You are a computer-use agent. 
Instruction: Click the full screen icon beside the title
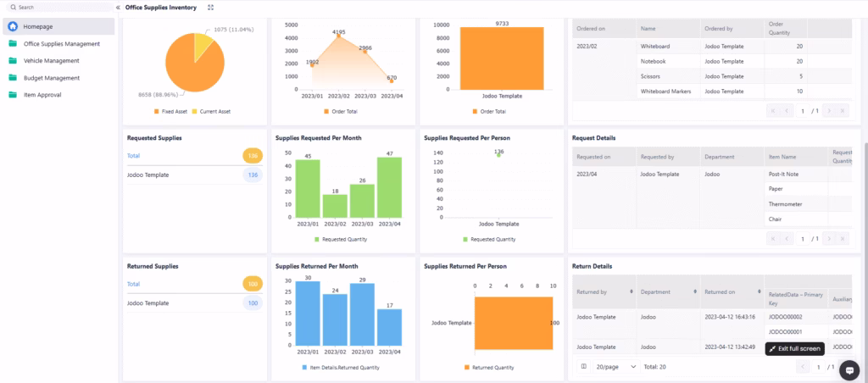(210, 7)
